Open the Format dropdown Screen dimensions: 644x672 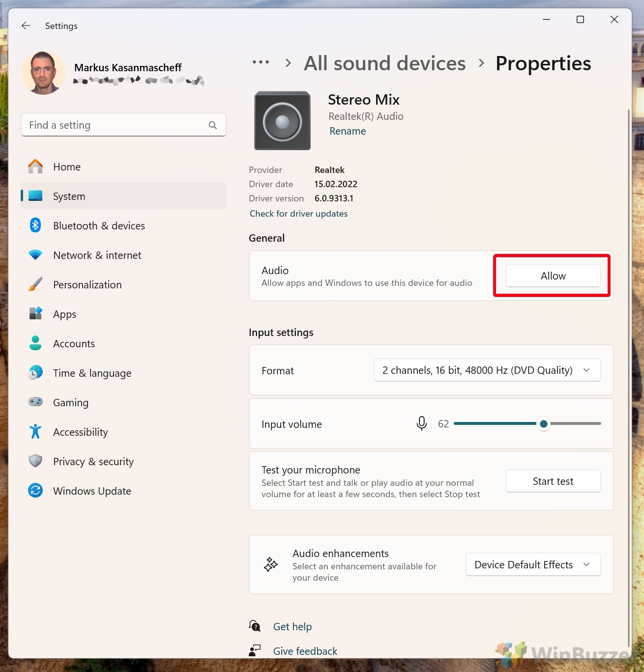pyautogui.click(x=487, y=370)
